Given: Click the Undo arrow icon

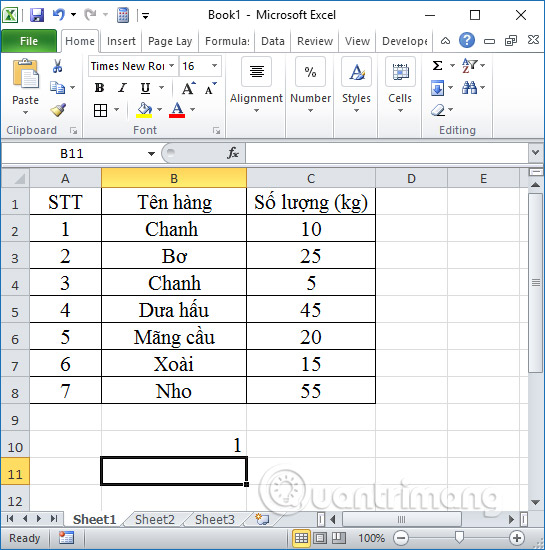Looking at the screenshot, I should pyautogui.click(x=59, y=15).
